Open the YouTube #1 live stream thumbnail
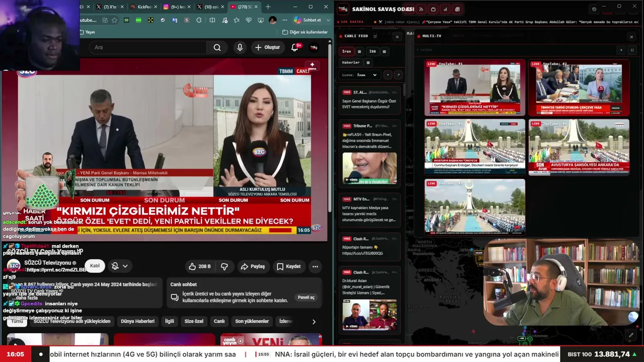644x362 pixels. pos(475,88)
